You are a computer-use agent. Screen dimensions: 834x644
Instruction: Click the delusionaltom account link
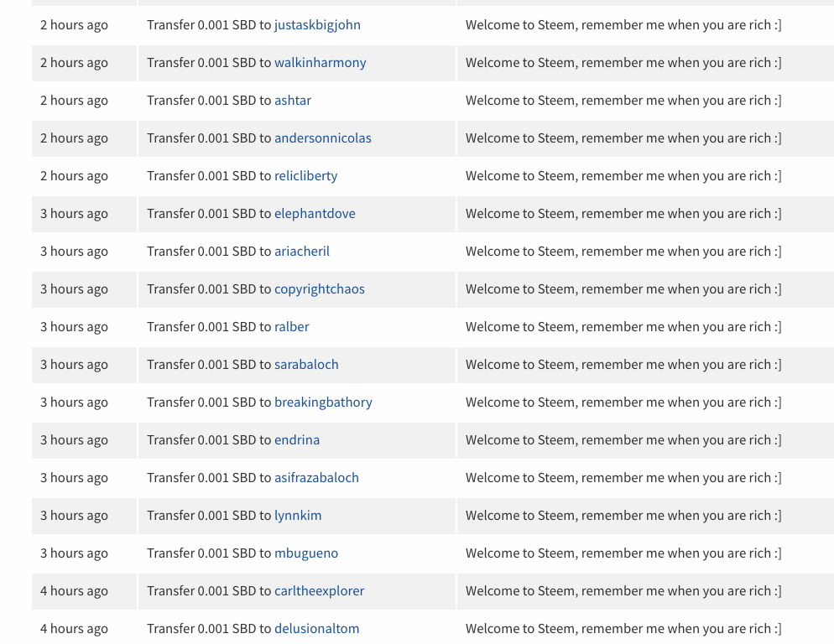316,629
